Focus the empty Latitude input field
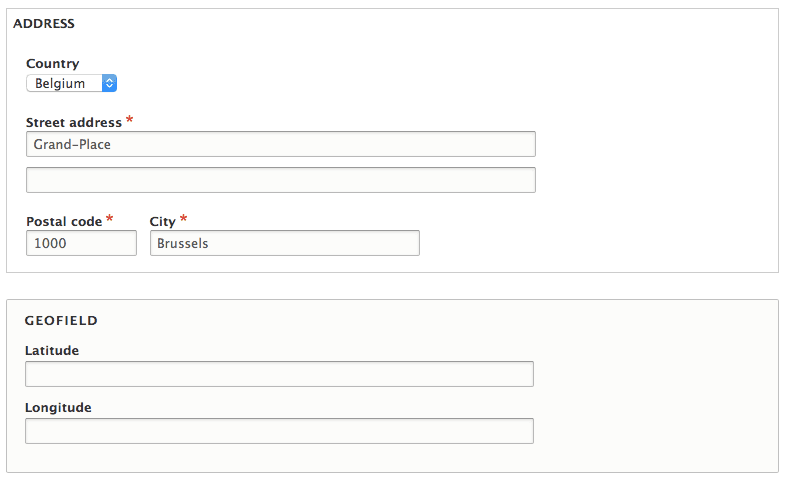 (x=279, y=374)
